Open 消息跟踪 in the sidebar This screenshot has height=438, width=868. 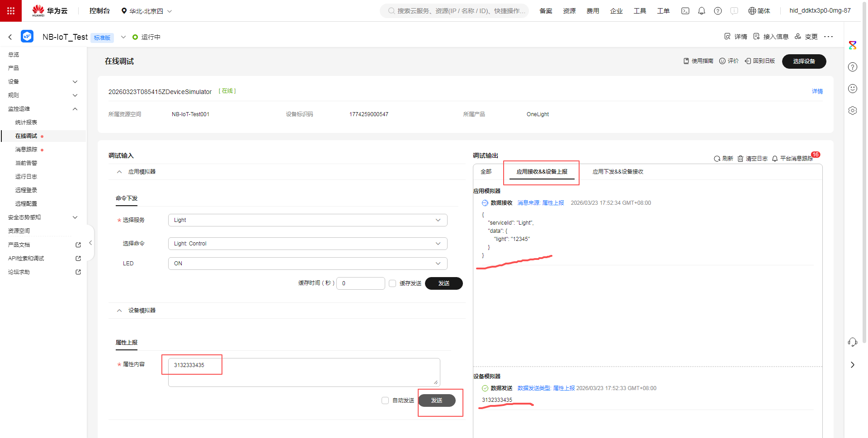pos(26,150)
